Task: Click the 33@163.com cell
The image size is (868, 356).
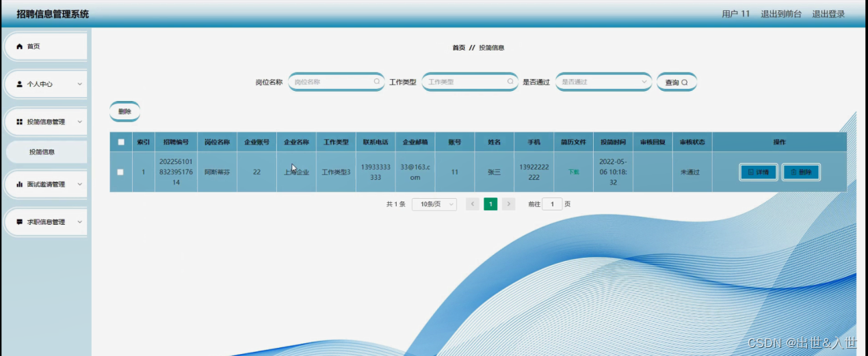Action: point(415,172)
